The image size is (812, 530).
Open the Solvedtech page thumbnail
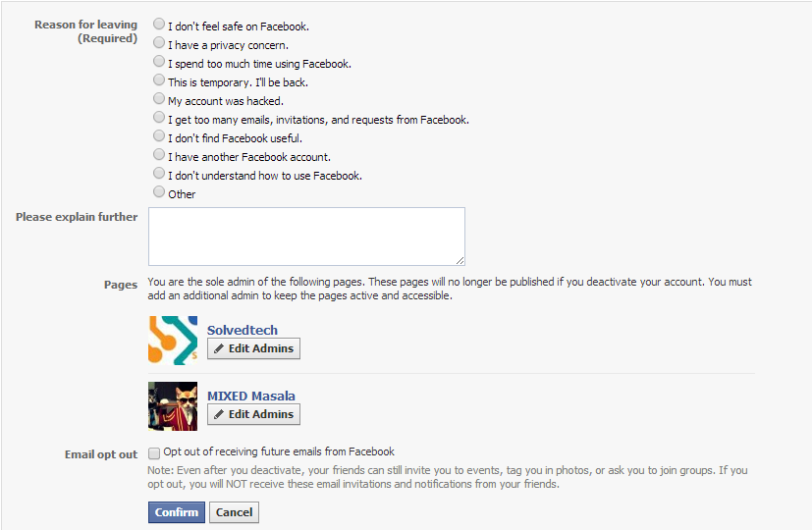click(173, 341)
